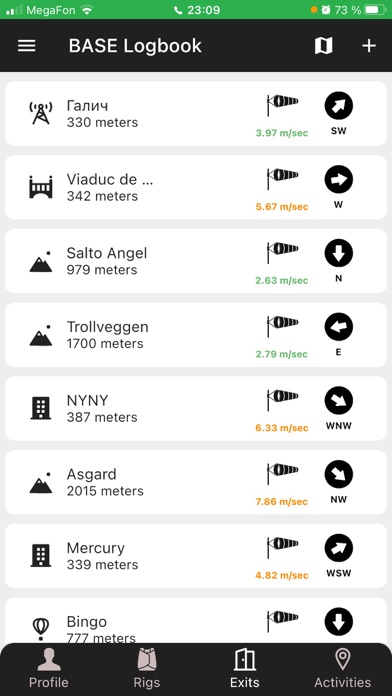The width and height of the screenshot is (392, 696).
Task: Select the Exits tab
Action: pos(245,669)
